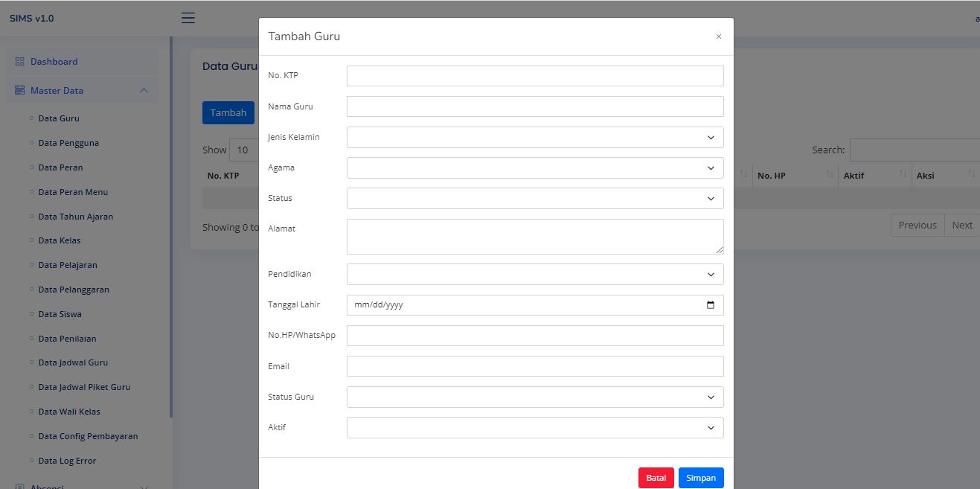Sort by the Aktif column arrows
Image resolution: width=980 pixels, height=489 pixels.
903,175
